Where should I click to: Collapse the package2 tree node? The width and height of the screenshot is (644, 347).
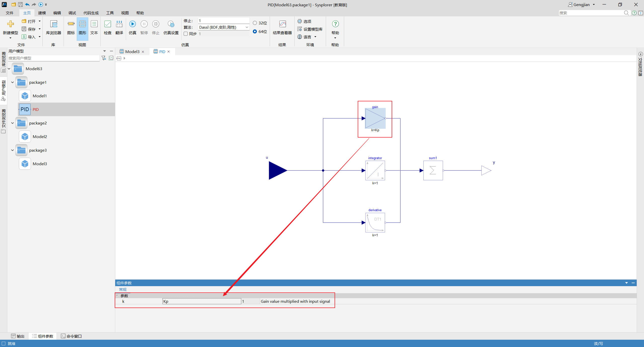tap(12, 123)
